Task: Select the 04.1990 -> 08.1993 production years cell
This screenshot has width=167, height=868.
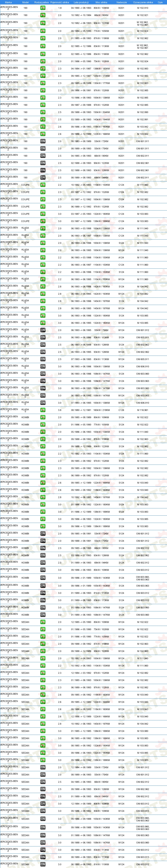Action: 81,8
